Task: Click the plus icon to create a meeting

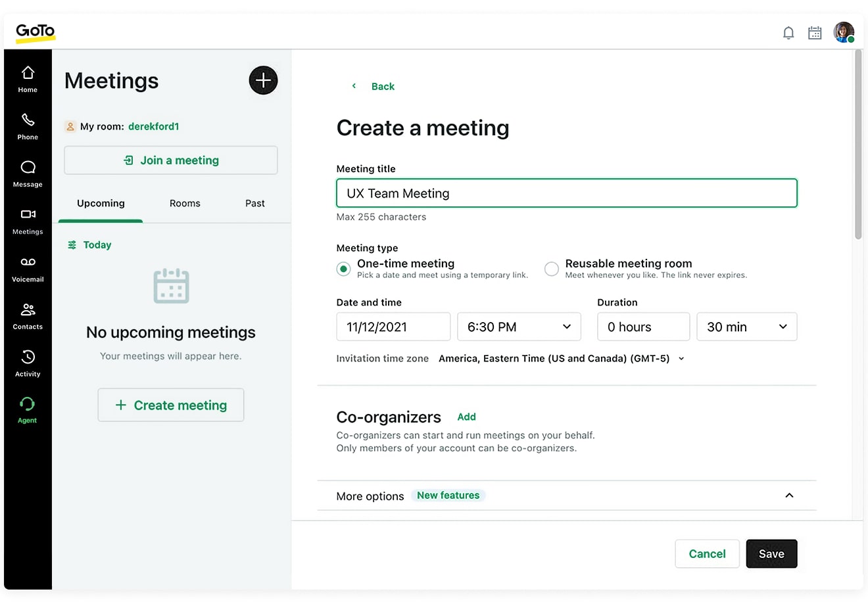Action: click(x=263, y=80)
